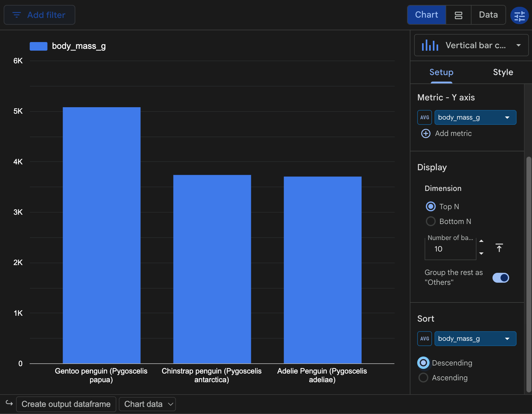Click the Adelie Penguin axis label
This screenshot has height=414, width=532.
point(322,375)
